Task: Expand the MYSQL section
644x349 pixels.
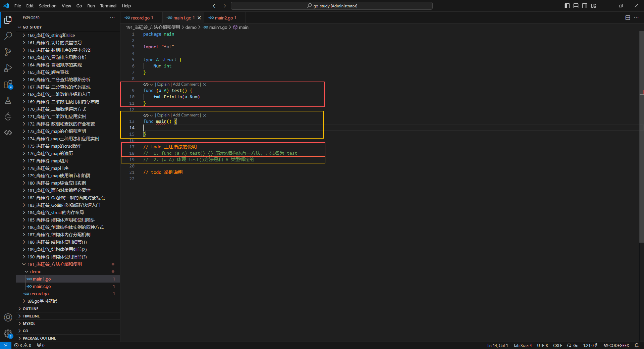Action: point(68,323)
